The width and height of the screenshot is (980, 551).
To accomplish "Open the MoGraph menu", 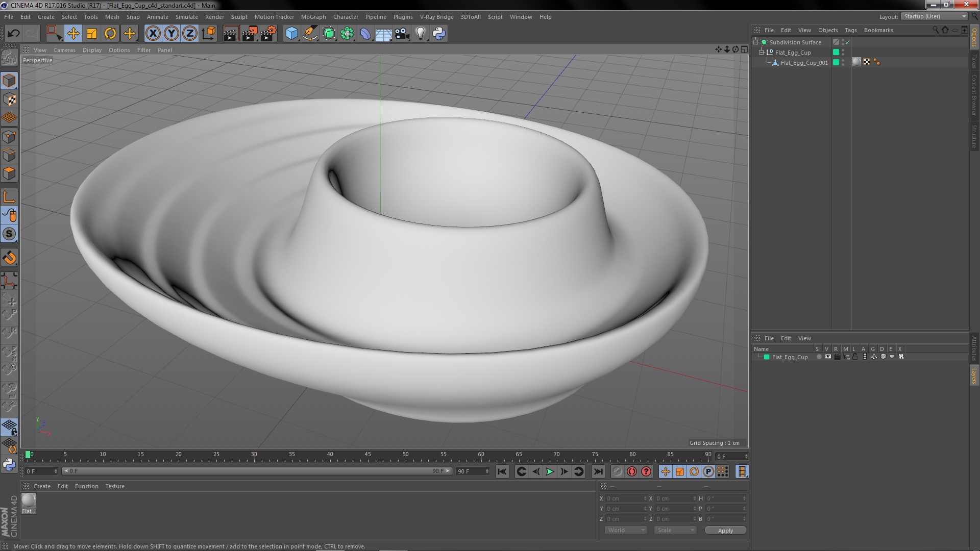I will pos(313,17).
